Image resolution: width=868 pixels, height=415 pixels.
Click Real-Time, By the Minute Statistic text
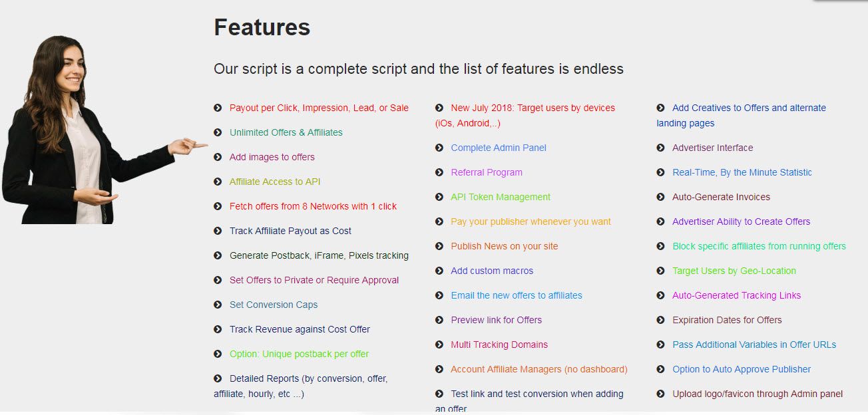coord(742,172)
